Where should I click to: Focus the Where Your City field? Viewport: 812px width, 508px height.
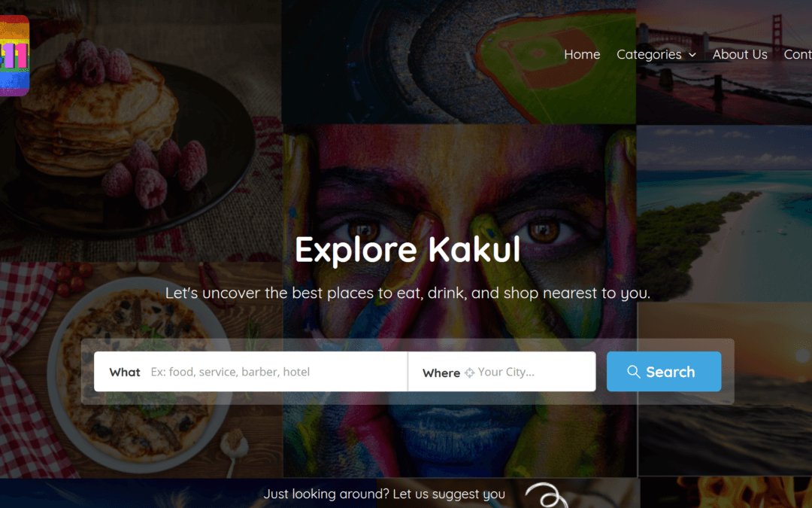[530, 372]
